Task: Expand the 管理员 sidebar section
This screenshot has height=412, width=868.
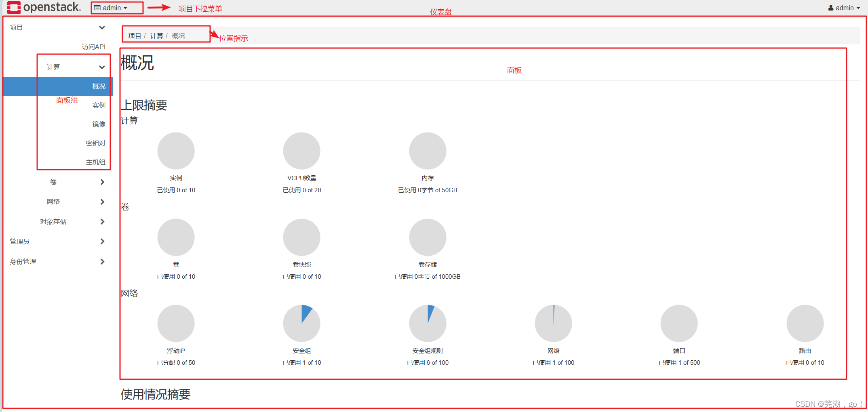Action: (x=20, y=241)
